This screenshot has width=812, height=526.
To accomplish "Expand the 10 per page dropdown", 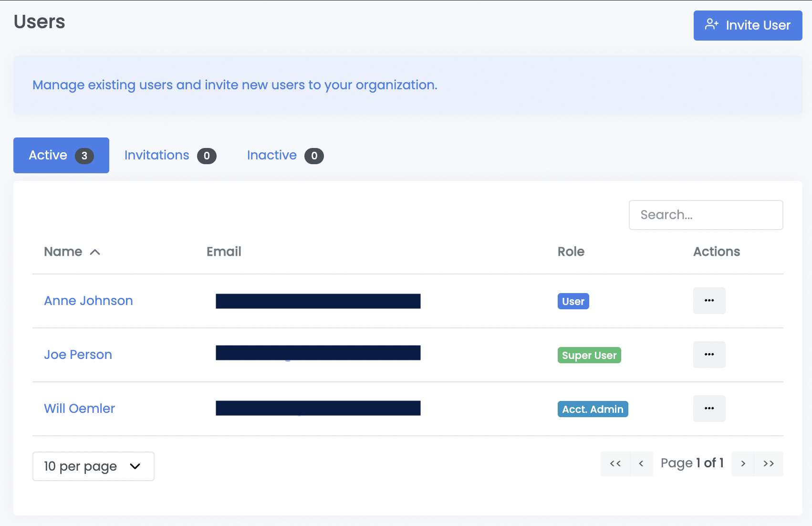I will (93, 466).
